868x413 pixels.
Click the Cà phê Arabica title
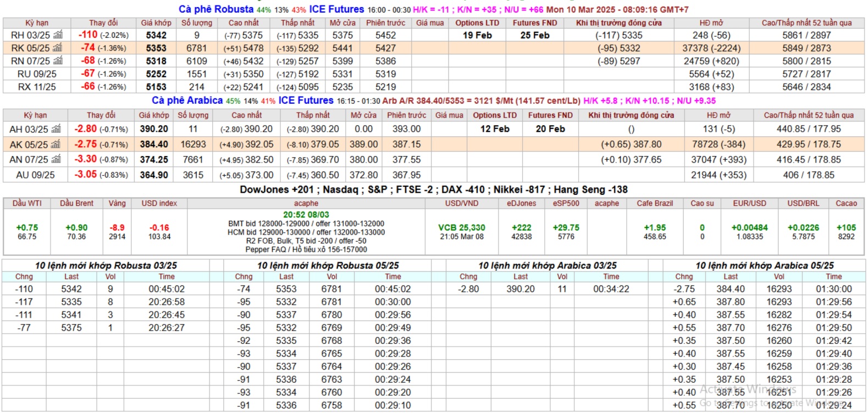point(187,101)
